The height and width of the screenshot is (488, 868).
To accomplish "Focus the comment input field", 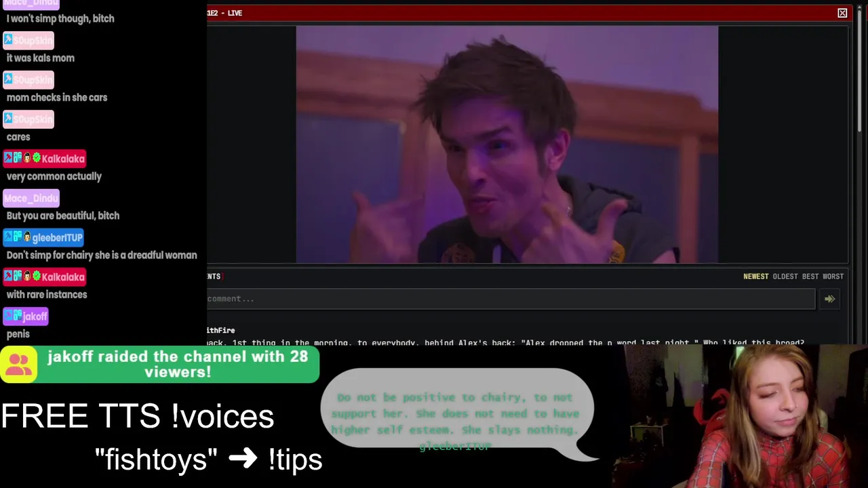I will pyautogui.click(x=511, y=299).
